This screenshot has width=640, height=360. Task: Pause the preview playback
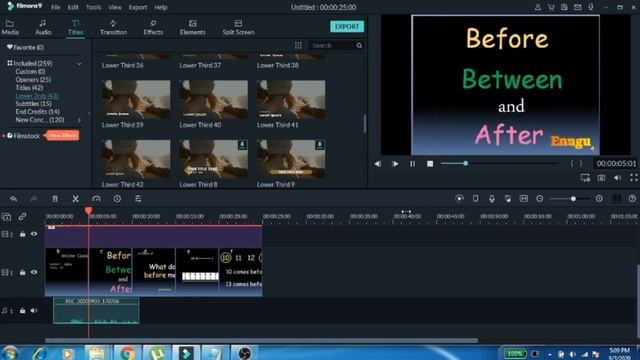click(413, 164)
